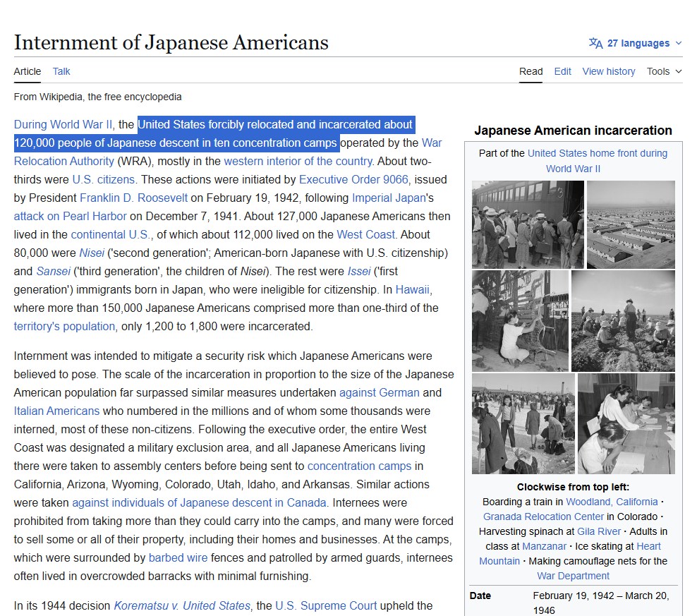Click the translate languages icon

(x=595, y=43)
